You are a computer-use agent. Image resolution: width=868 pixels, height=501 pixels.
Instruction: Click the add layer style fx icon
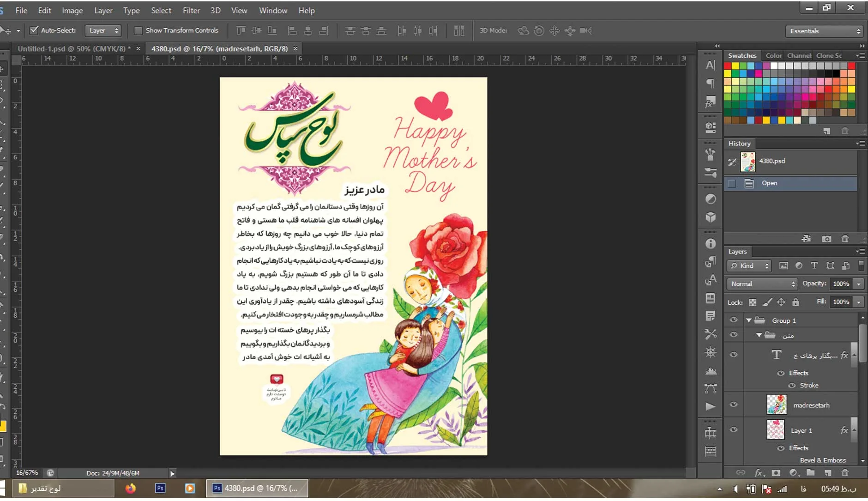tap(759, 472)
